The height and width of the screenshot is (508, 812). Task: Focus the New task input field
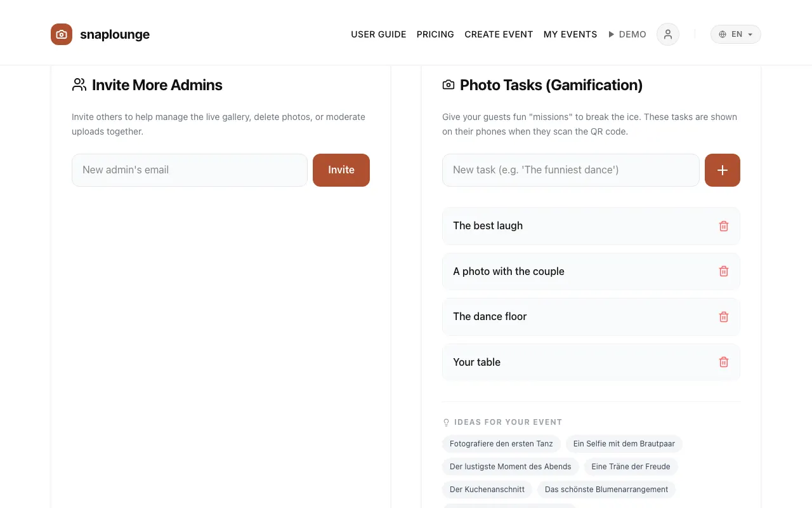pos(571,170)
